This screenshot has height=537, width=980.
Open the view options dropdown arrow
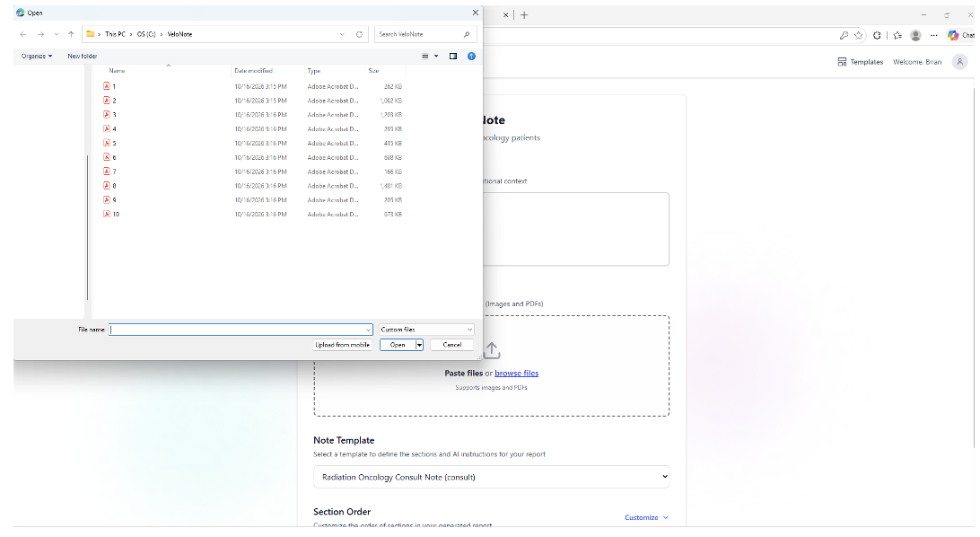point(436,57)
